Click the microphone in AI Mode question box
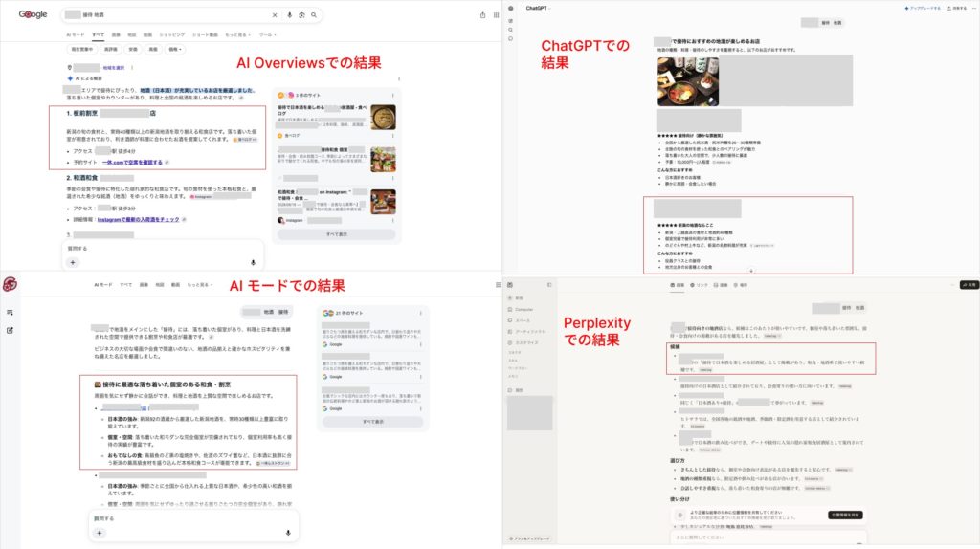Viewport: 980px width, 549px height. click(288, 533)
